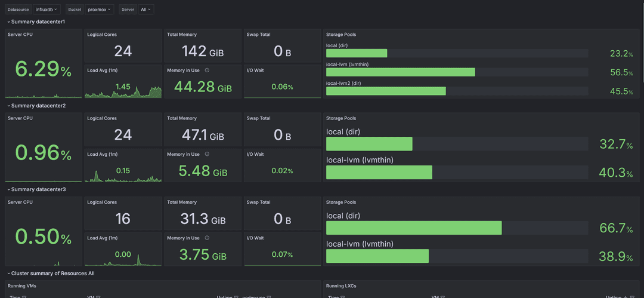
Task: Collapse the Summary datacenter3 row
Action: pos(8,189)
